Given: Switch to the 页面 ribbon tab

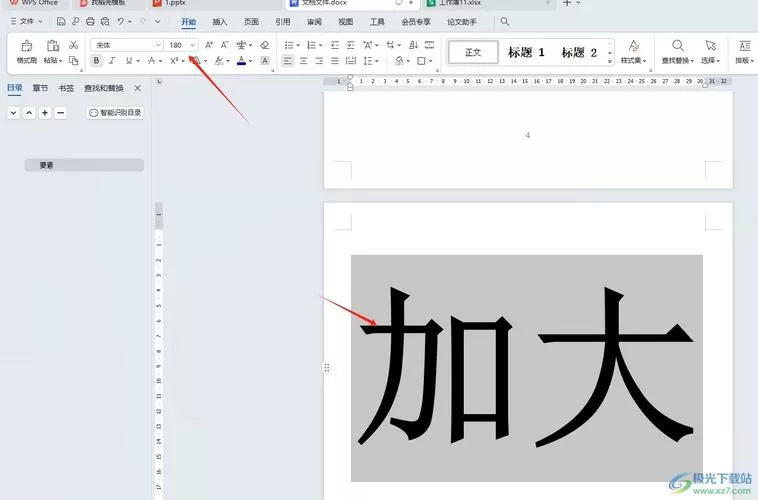Looking at the screenshot, I should coord(251,22).
